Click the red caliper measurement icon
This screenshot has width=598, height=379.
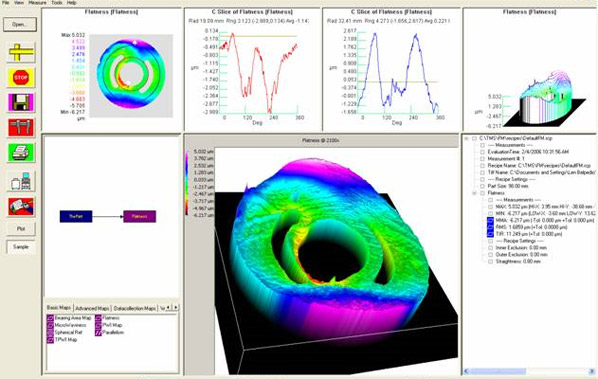tap(21, 127)
